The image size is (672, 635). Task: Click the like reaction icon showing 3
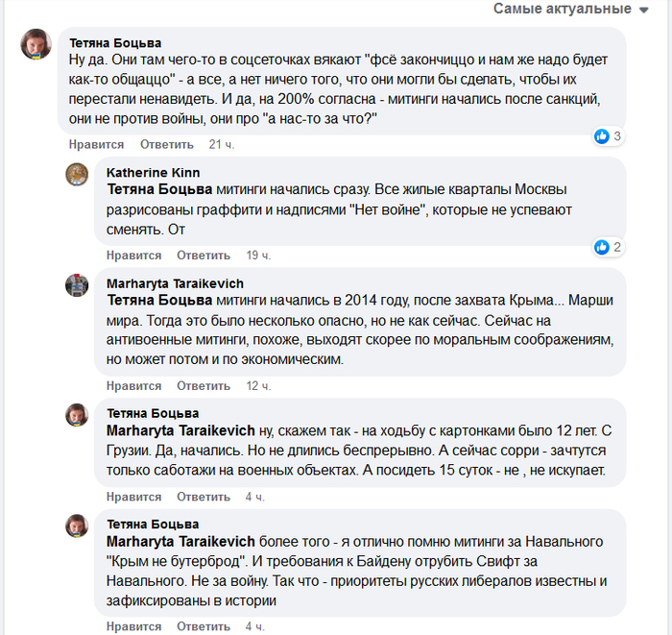click(x=602, y=136)
